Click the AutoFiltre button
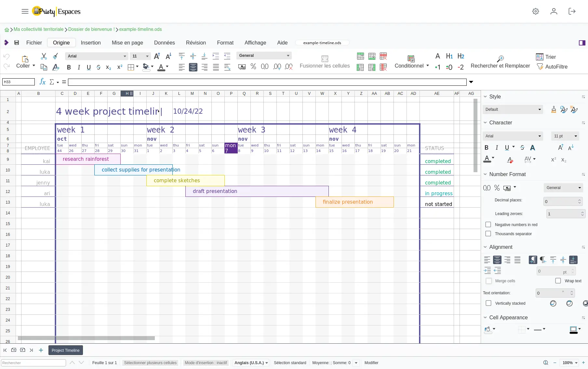The width and height of the screenshot is (588, 369). point(552,67)
